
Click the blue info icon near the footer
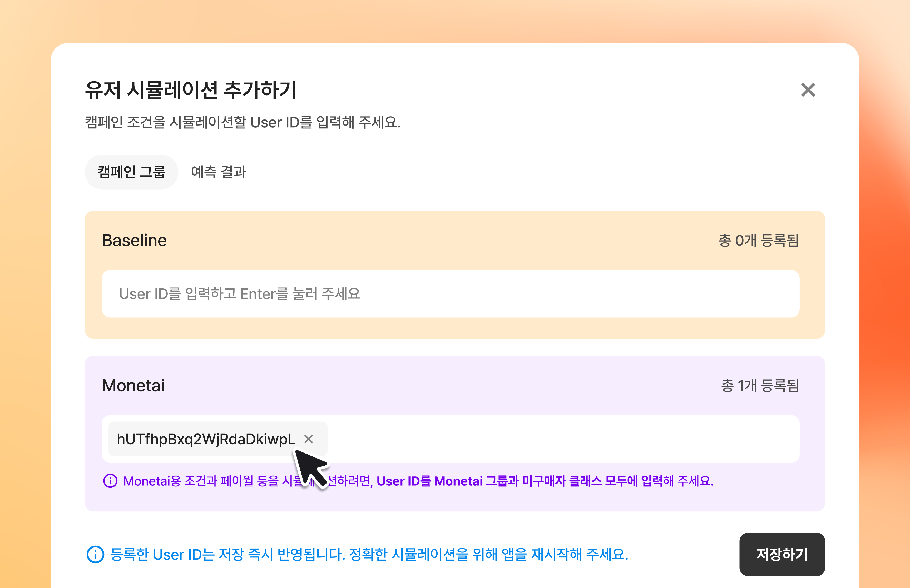(x=96, y=554)
